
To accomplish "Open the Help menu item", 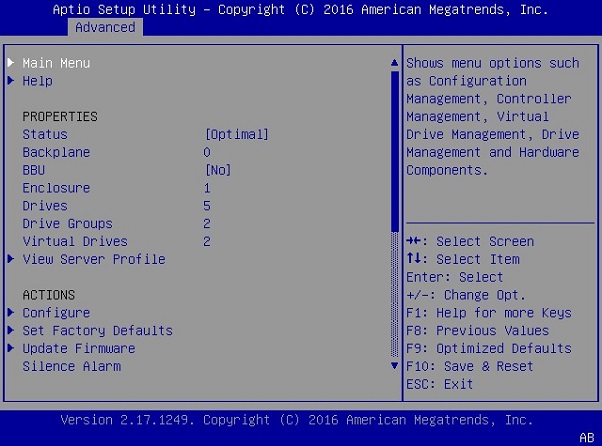I will (x=37, y=81).
